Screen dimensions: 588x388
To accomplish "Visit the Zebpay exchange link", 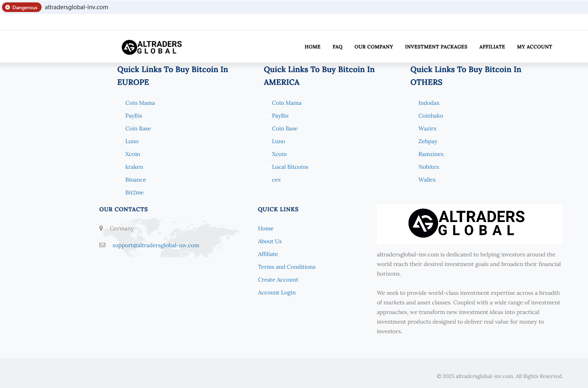I will click(x=428, y=141).
